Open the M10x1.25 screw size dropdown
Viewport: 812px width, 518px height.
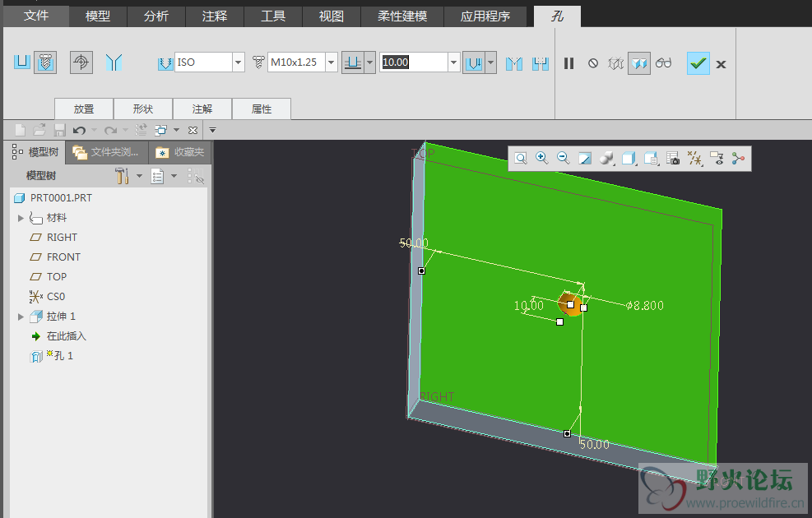(332, 62)
